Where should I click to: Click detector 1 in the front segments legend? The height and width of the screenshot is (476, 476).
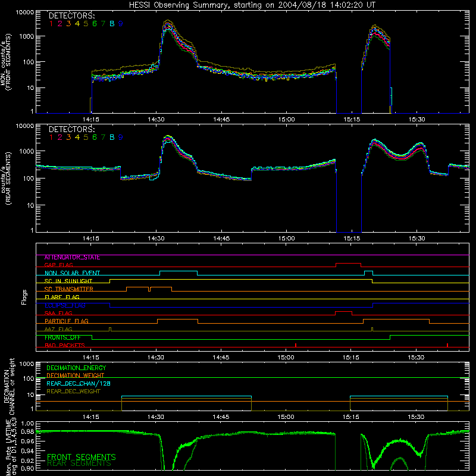tap(51, 24)
